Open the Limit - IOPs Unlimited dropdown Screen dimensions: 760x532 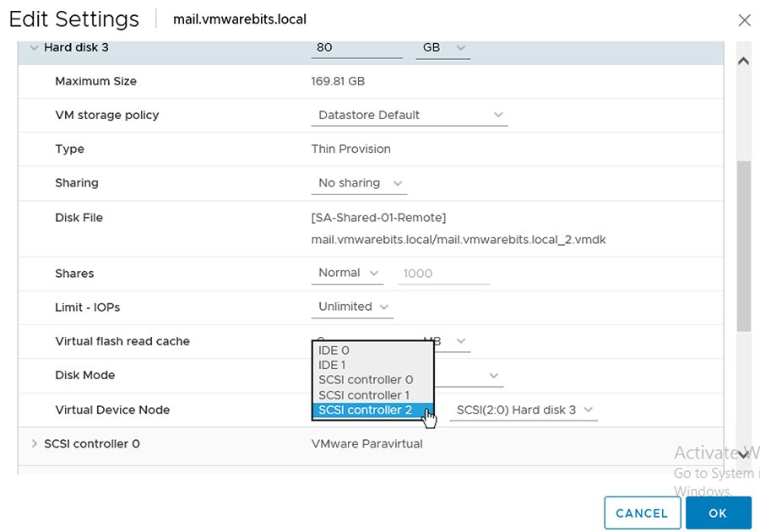coord(352,307)
